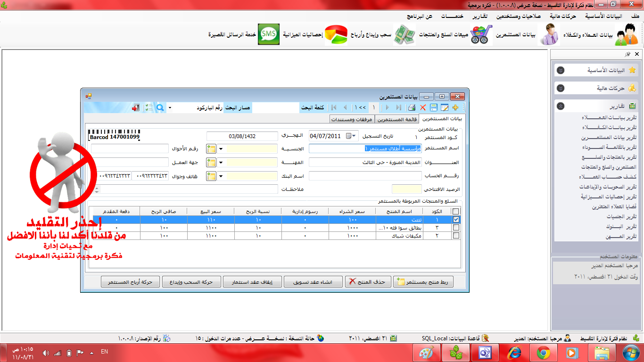Viewport: 644px width, 362px height.
Task: Click the search keyword (كلمة البحث) text box
Action: click(276, 108)
